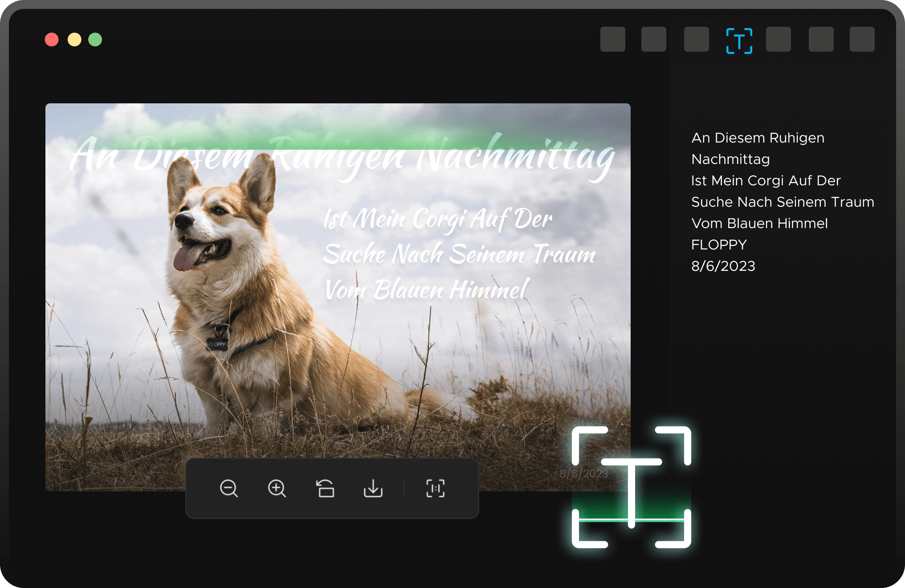Screen dimensions: 905x588
Task: Click the large glowing text scan icon
Action: (632, 487)
